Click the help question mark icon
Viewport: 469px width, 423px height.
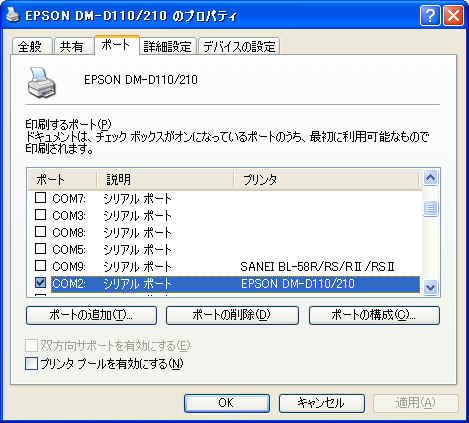pyautogui.click(x=430, y=15)
